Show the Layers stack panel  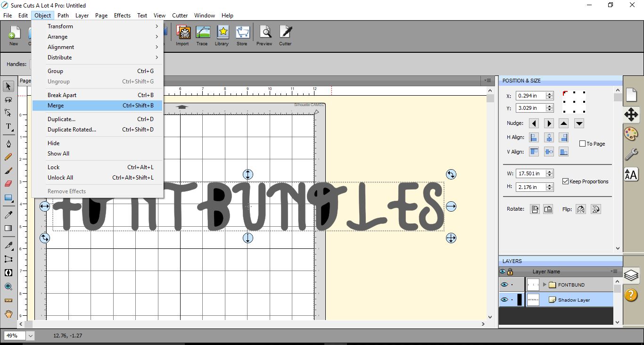(631, 275)
